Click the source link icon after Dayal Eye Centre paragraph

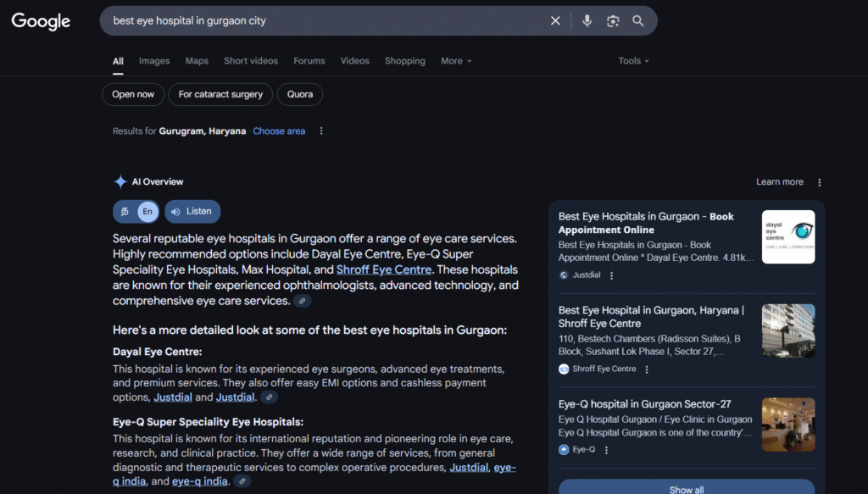tap(270, 397)
